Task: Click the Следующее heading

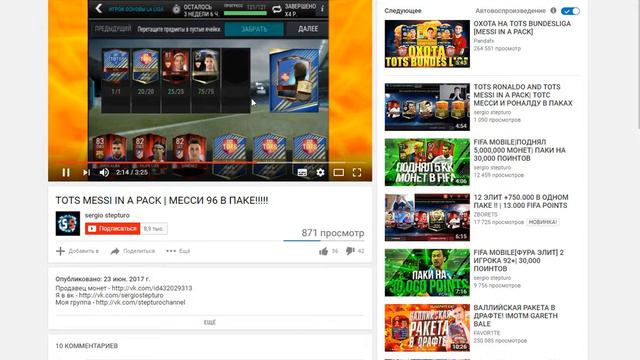Action: tap(403, 11)
